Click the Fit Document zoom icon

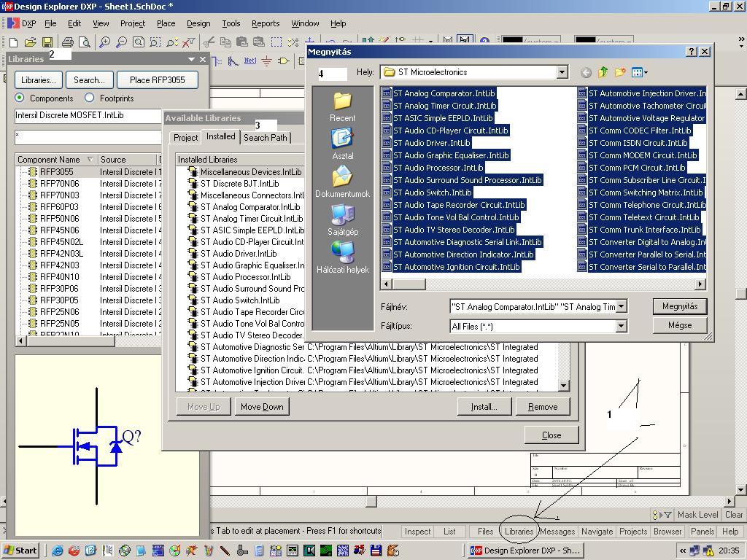[x=138, y=42]
